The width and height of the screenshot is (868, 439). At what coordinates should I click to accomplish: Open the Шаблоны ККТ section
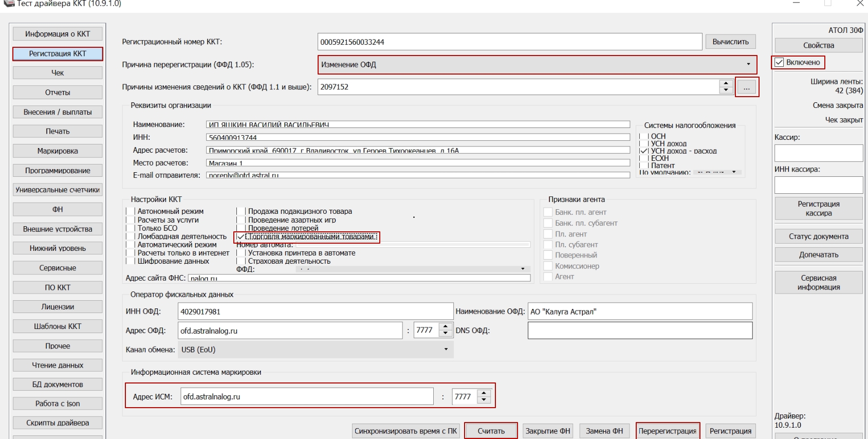pyautogui.click(x=58, y=326)
